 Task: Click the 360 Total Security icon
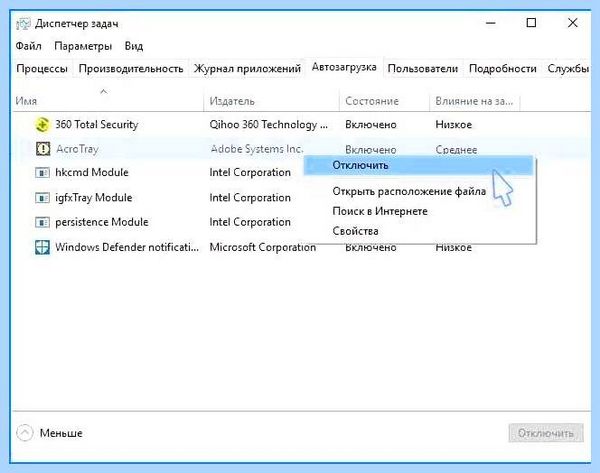tap(42, 125)
